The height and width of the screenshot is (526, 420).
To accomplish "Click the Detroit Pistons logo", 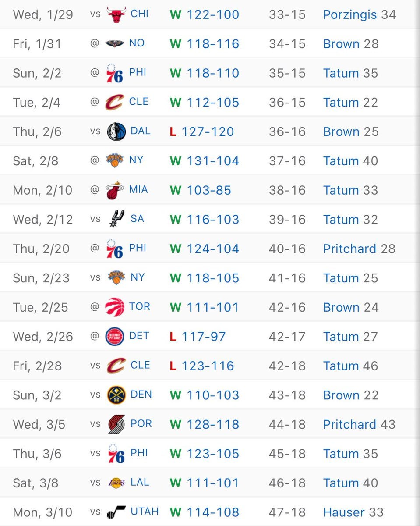I will [115, 337].
